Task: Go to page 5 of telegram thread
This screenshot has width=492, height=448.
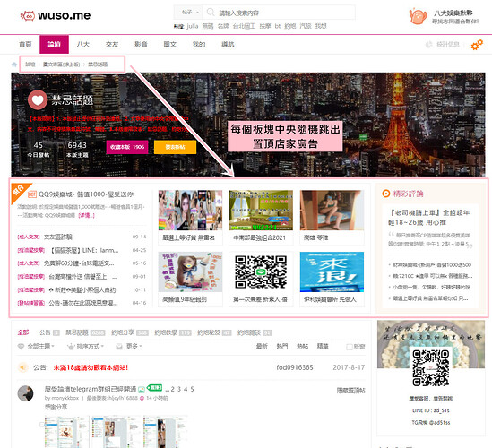Action: click(x=192, y=390)
